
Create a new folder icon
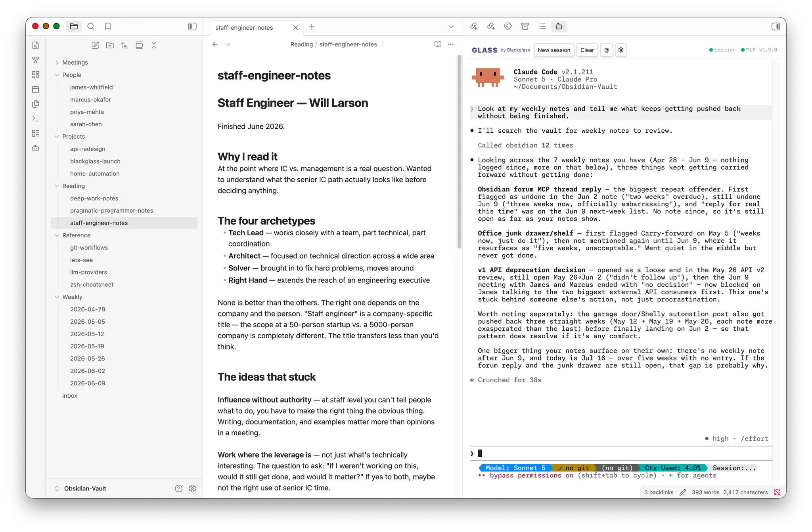(x=110, y=45)
